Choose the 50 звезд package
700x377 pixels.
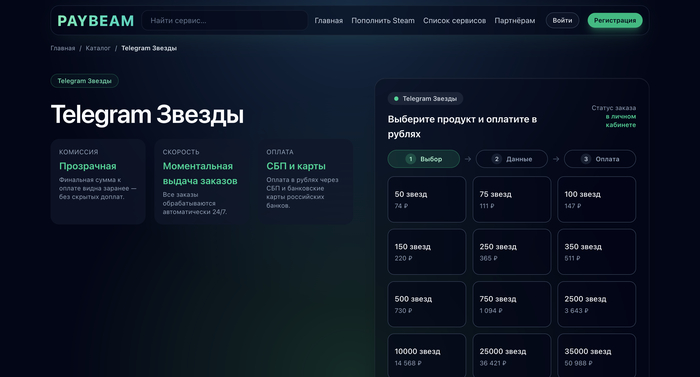pos(427,200)
